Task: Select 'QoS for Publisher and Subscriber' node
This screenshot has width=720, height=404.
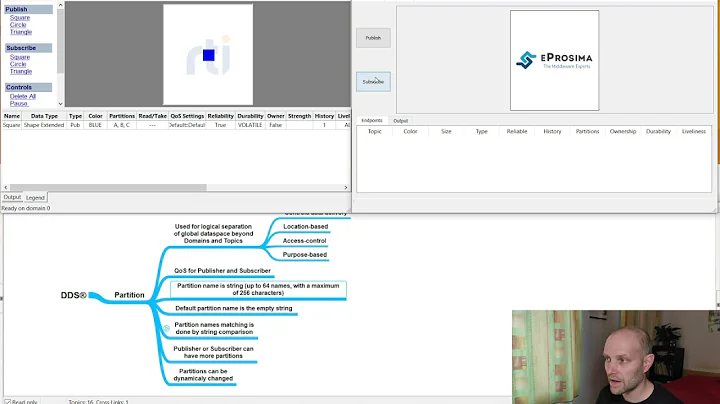Action: (222, 271)
